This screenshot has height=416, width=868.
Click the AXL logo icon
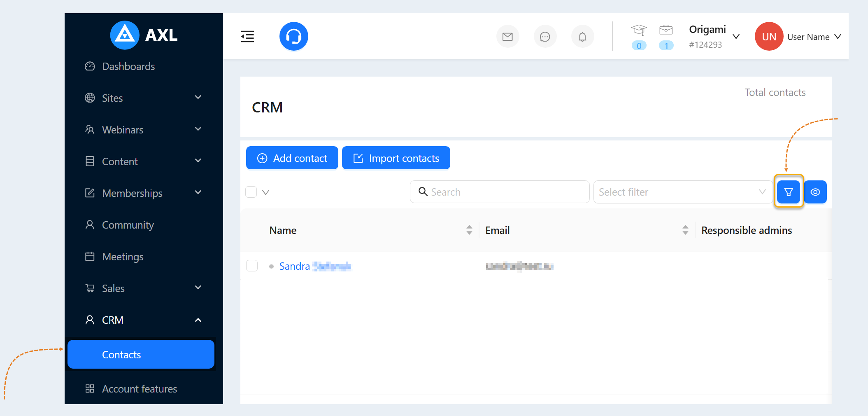click(x=125, y=35)
